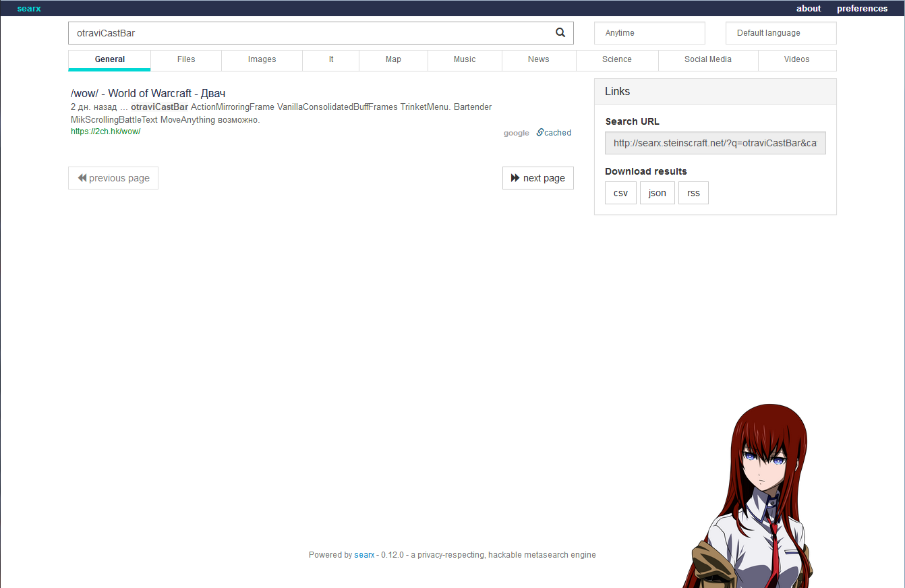
Task: Open the /wow/ World of Warcraft result
Action: [148, 93]
